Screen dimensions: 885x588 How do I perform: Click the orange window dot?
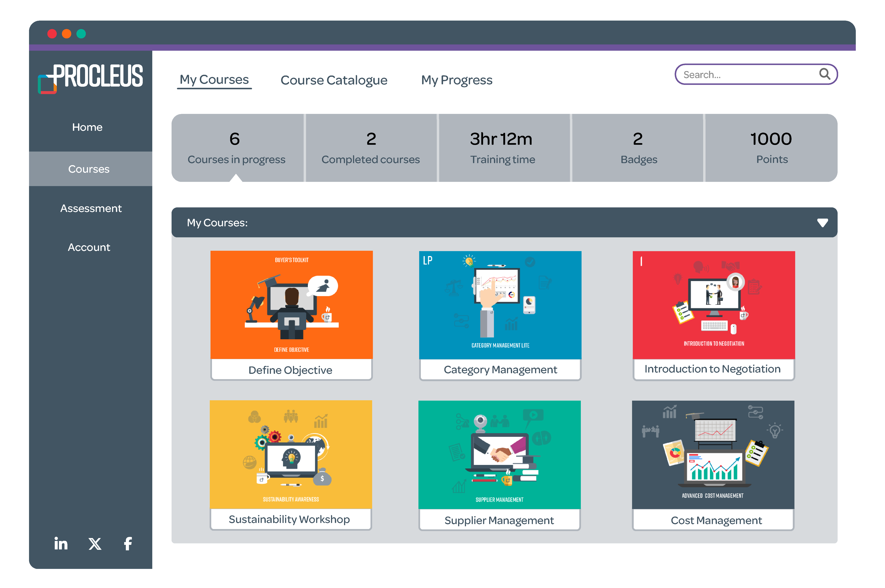(67, 34)
